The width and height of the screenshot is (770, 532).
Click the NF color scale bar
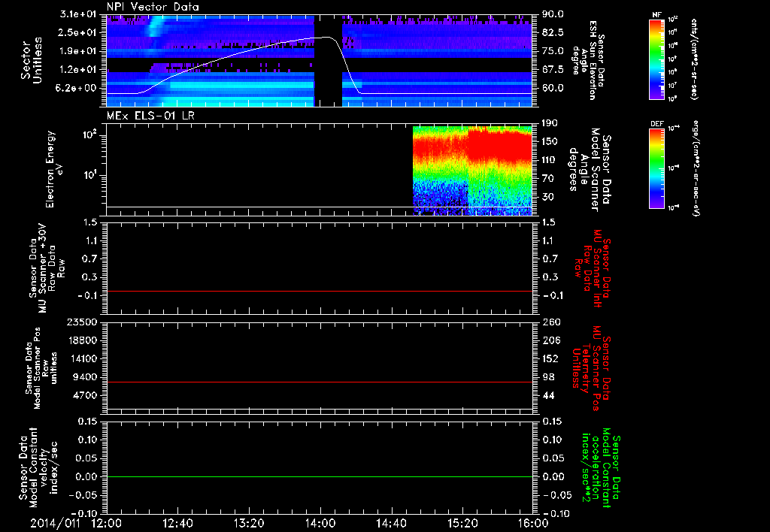click(656, 59)
